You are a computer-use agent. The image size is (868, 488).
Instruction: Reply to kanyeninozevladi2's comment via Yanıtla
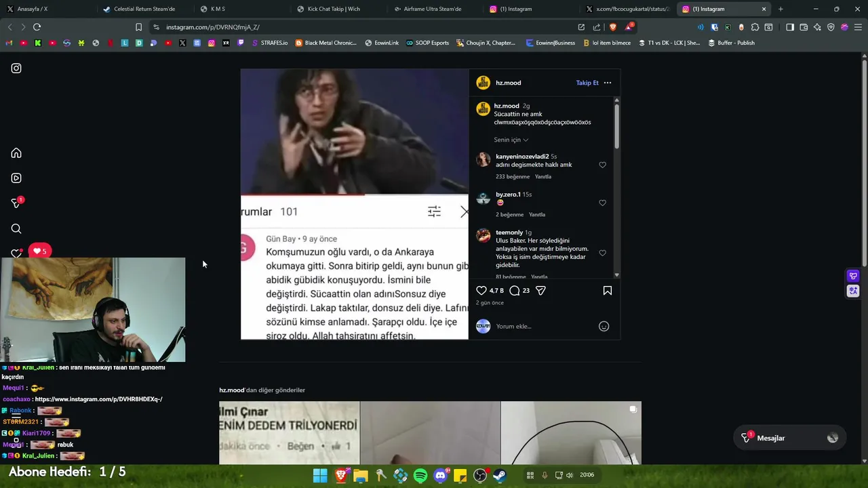click(x=543, y=177)
